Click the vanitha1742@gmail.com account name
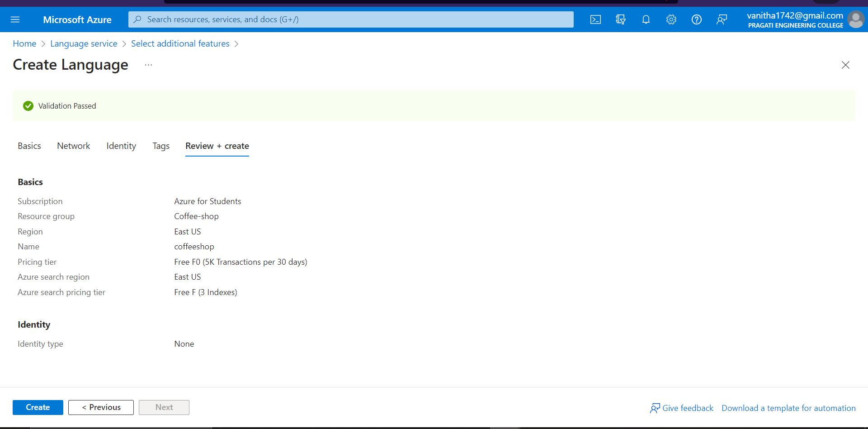Viewport: 868px width, 429px height. [x=795, y=15]
